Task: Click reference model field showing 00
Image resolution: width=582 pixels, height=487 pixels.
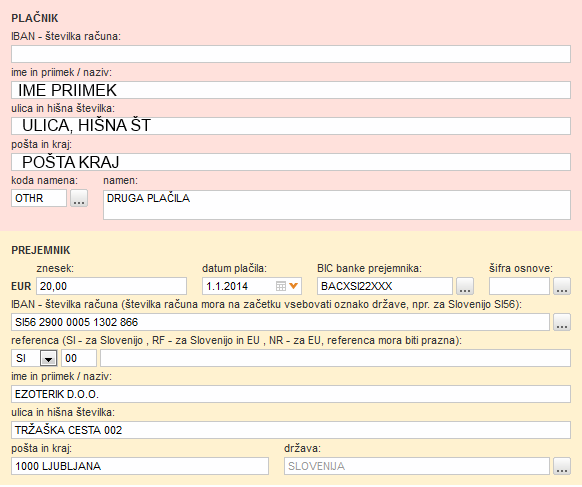Action: (x=79, y=358)
